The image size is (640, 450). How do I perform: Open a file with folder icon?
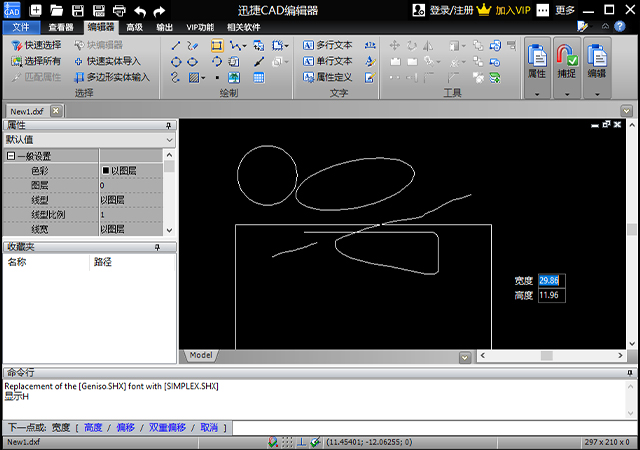[56, 10]
